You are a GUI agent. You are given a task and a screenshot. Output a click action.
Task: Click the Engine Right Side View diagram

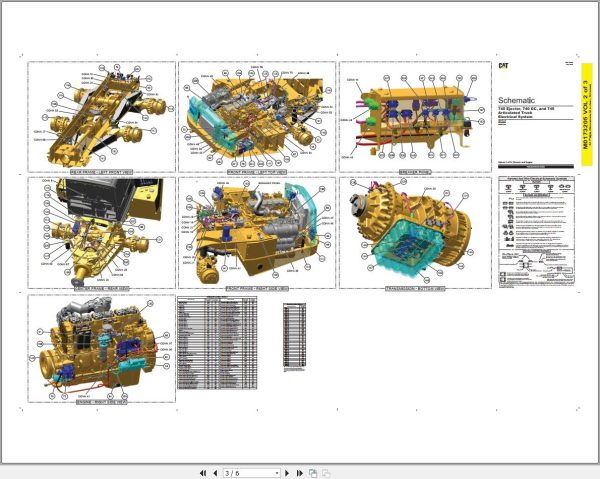click(x=101, y=349)
